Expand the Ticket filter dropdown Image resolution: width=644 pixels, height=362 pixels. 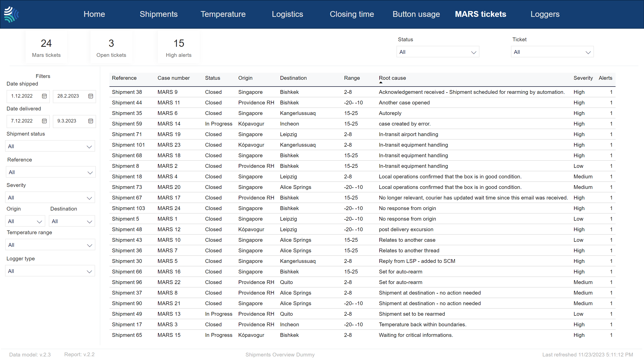pos(552,52)
